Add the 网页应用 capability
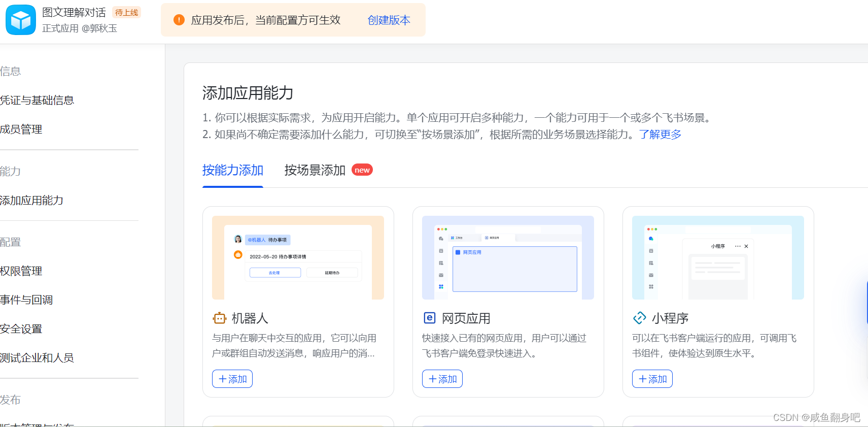Viewport: 868px width, 427px height. [x=442, y=379]
